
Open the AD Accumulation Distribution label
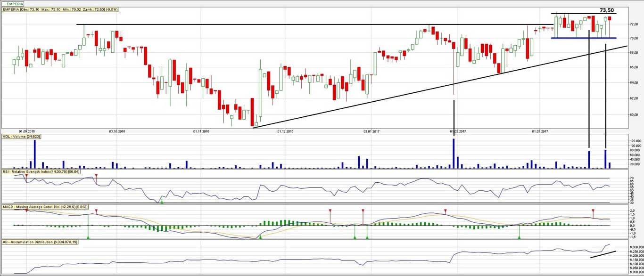click(x=40, y=242)
